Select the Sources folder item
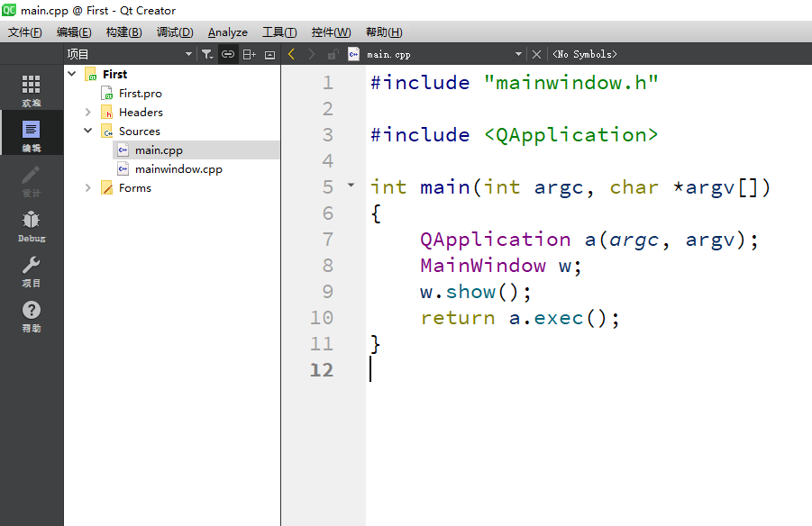This screenshot has width=812, height=526. click(x=140, y=131)
